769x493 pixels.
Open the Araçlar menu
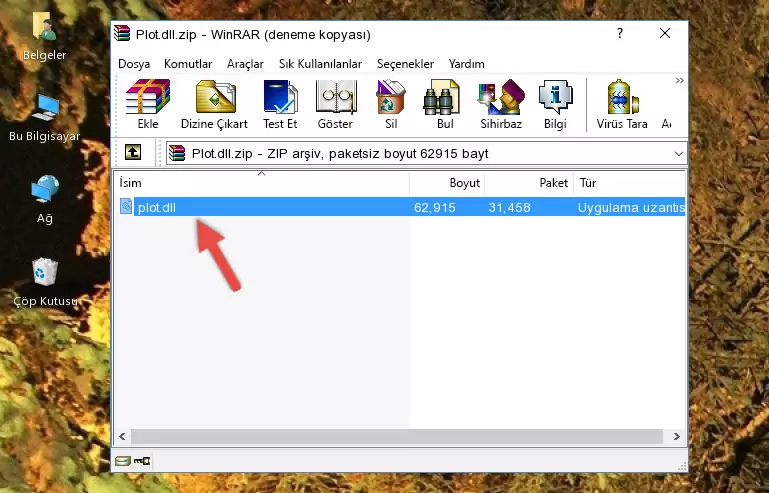[x=245, y=64]
